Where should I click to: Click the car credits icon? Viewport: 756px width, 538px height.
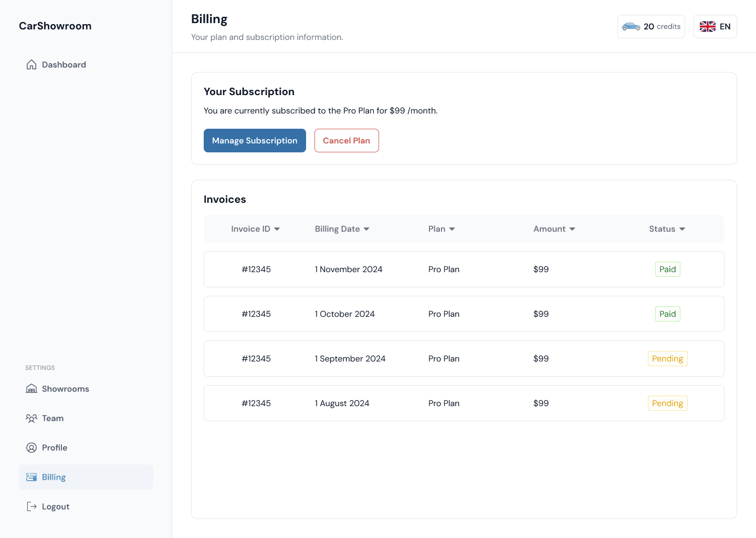click(631, 27)
